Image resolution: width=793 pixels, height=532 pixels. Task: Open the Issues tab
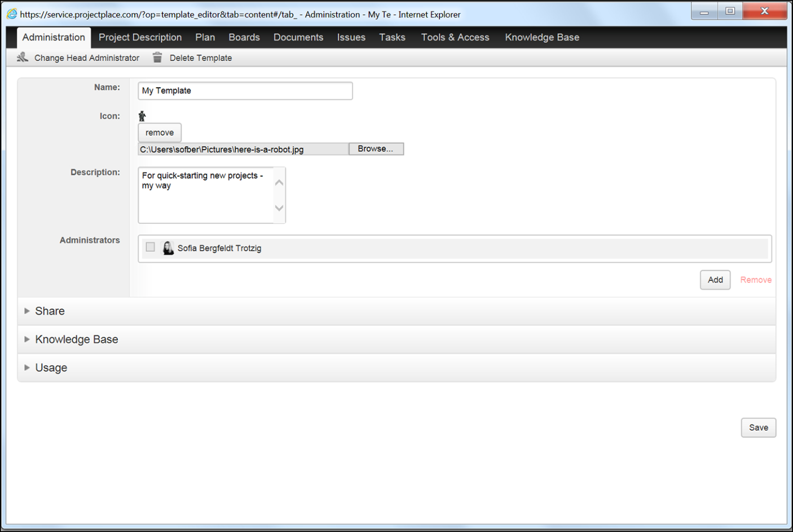351,37
